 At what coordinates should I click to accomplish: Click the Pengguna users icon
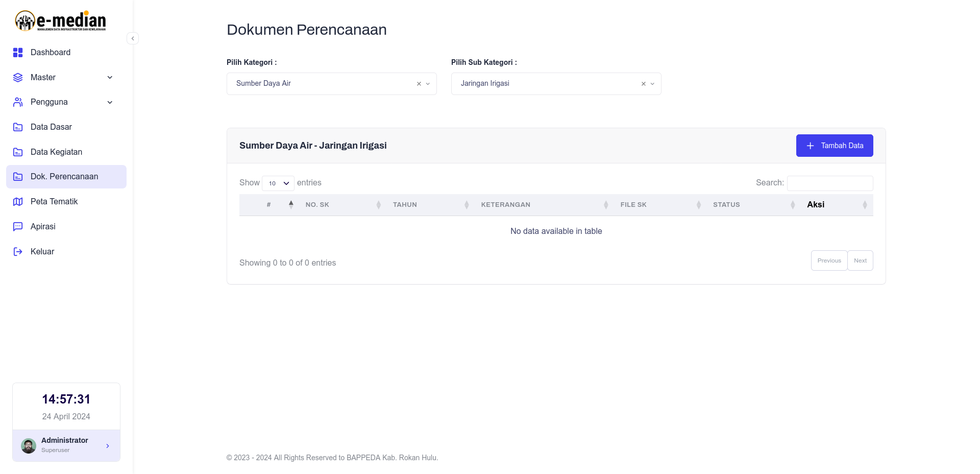18,102
